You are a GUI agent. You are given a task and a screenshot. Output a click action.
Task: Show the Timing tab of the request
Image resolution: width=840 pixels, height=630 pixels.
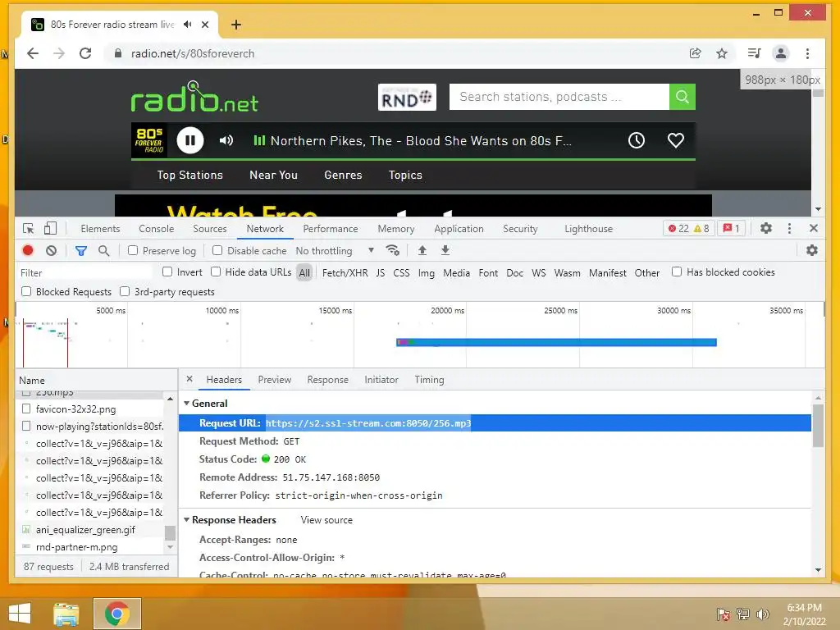tap(429, 380)
